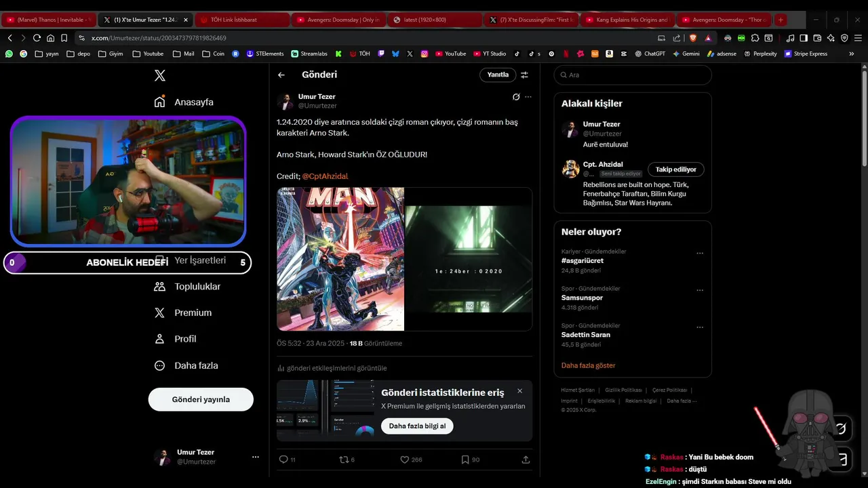
Task: Open the Coin bookmarks folder
Action: coord(213,54)
